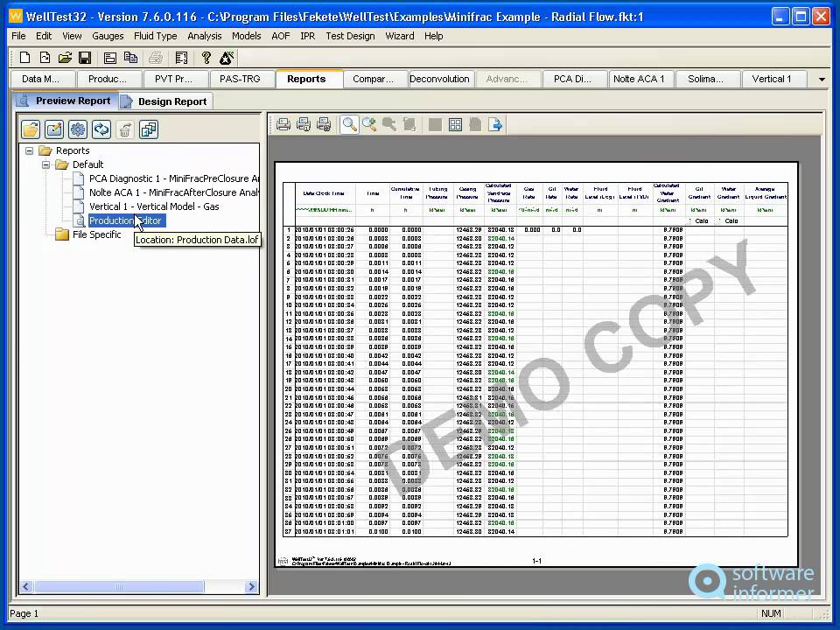Viewport: 840px width, 630px height.
Task: Open the Test Design menu
Action: click(x=350, y=36)
